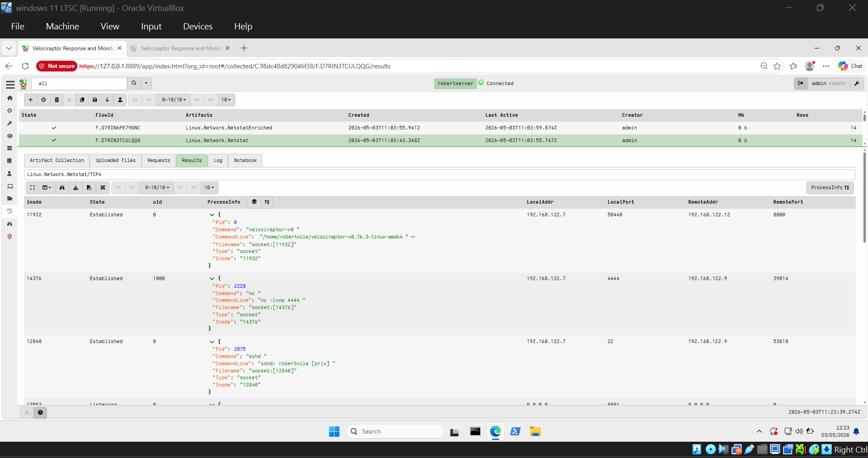Toggle fullscreen on the results table
The width and height of the screenshot is (868, 458).
point(32,187)
